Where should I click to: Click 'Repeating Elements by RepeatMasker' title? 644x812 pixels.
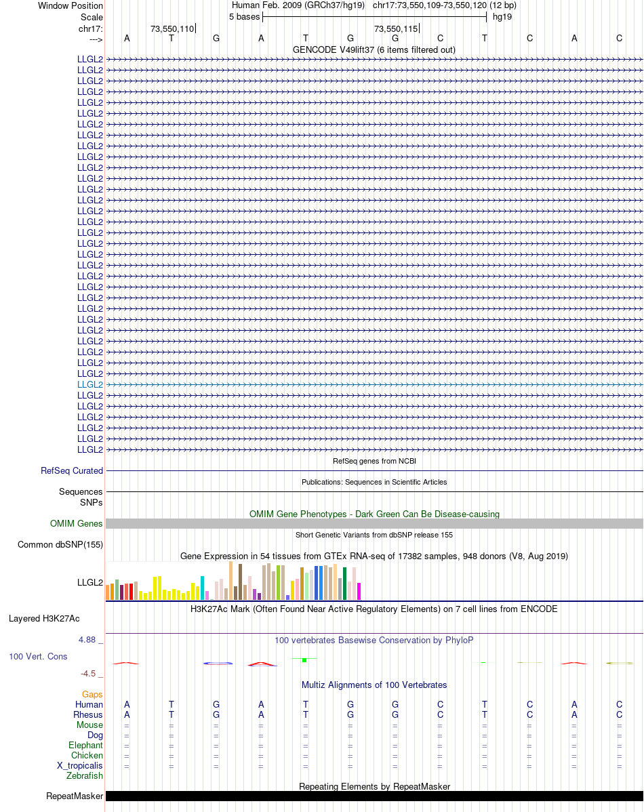pos(375,787)
